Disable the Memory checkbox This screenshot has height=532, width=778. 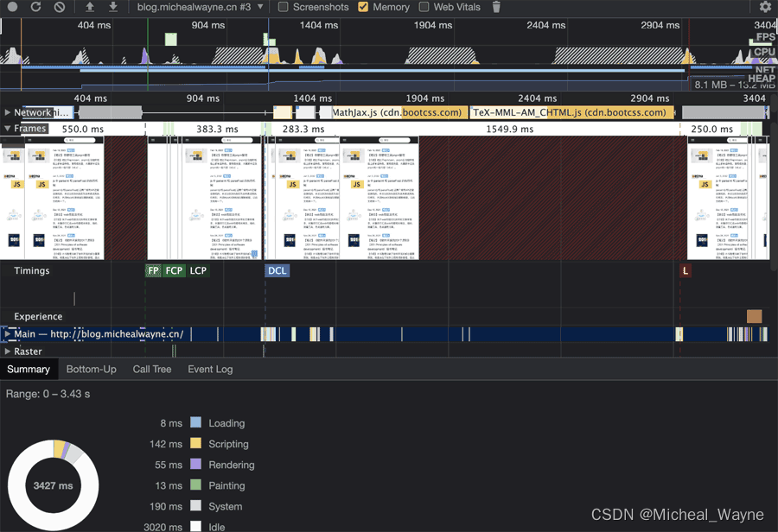tap(363, 7)
